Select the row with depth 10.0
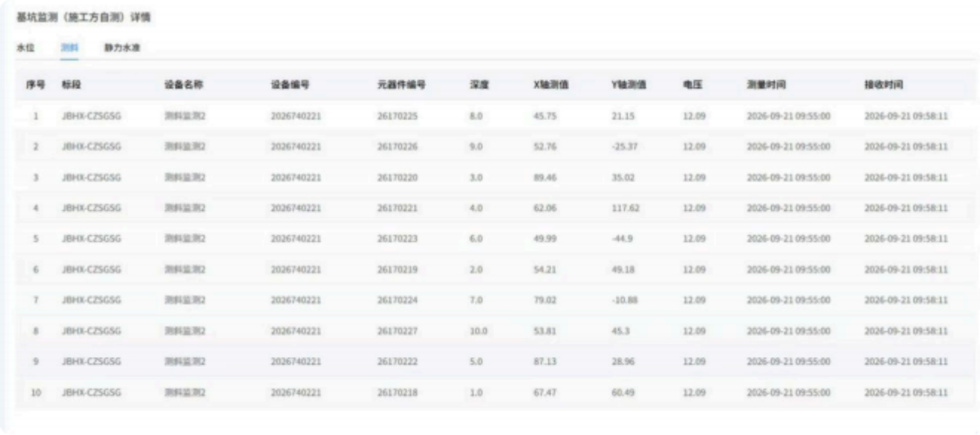Screen dimensions: 980x435 (x=492, y=331)
